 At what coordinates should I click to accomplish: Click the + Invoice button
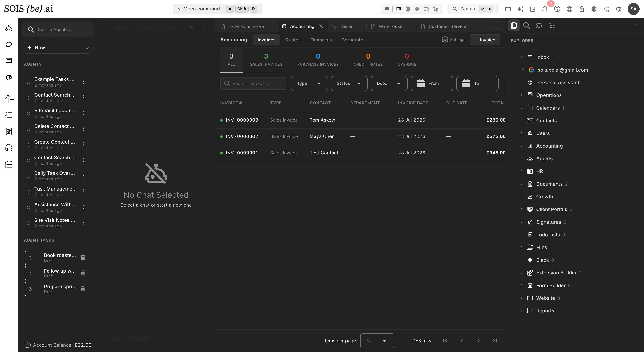(x=485, y=40)
